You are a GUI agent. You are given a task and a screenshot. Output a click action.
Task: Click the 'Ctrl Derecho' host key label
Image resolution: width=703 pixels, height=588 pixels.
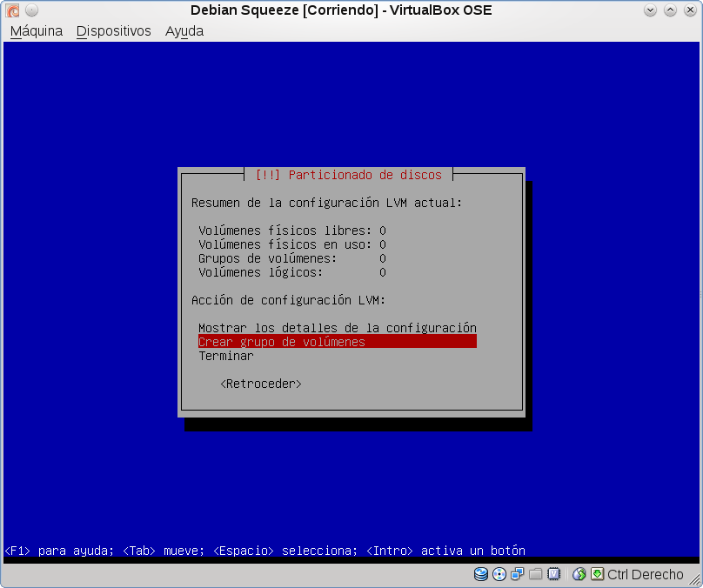point(646,574)
